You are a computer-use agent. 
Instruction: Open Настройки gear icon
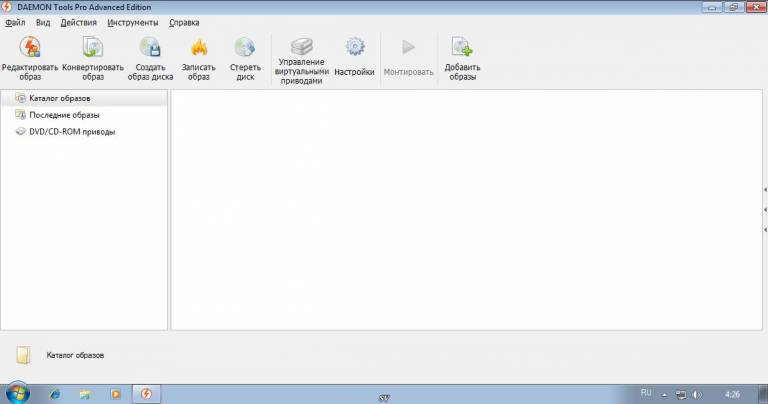pos(355,47)
